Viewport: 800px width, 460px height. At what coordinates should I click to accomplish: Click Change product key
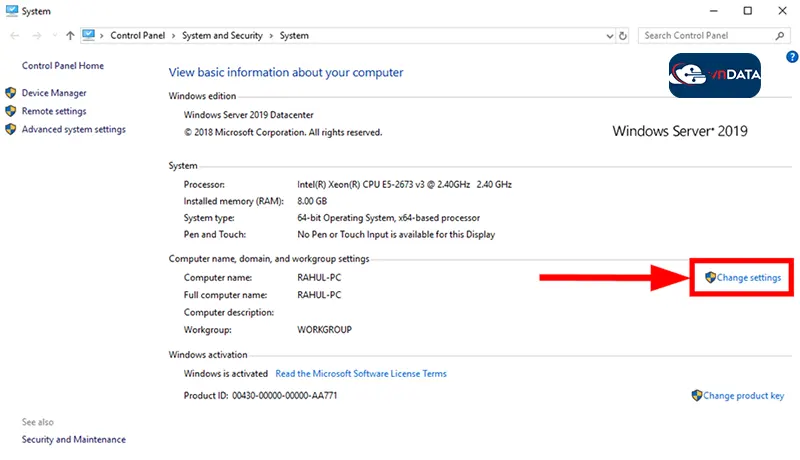click(x=743, y=396)
